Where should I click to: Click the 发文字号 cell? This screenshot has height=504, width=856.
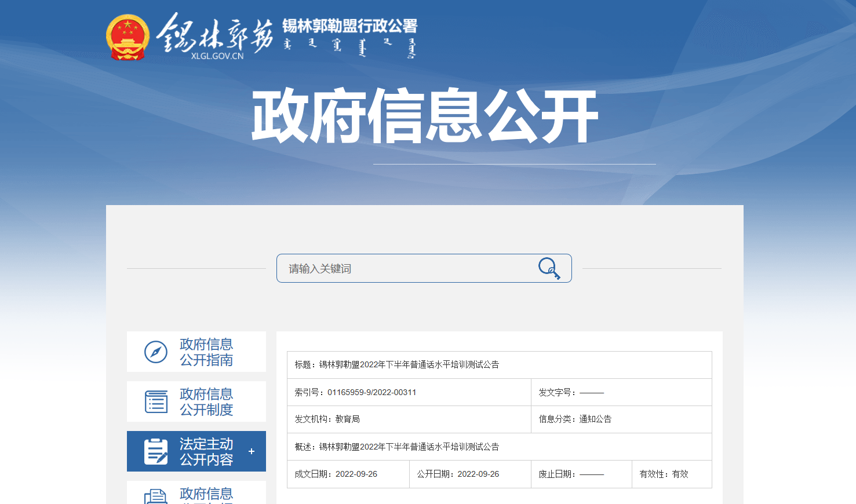621,392
